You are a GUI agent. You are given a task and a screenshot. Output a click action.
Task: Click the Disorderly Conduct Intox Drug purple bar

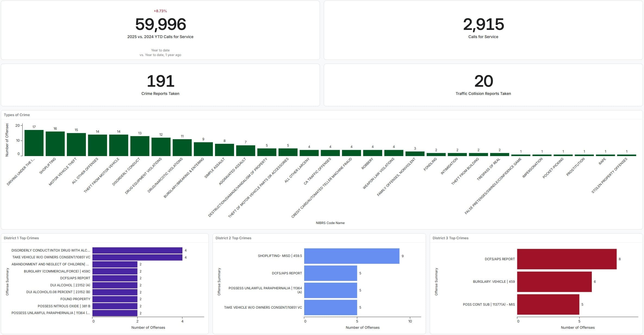point(137,250)
